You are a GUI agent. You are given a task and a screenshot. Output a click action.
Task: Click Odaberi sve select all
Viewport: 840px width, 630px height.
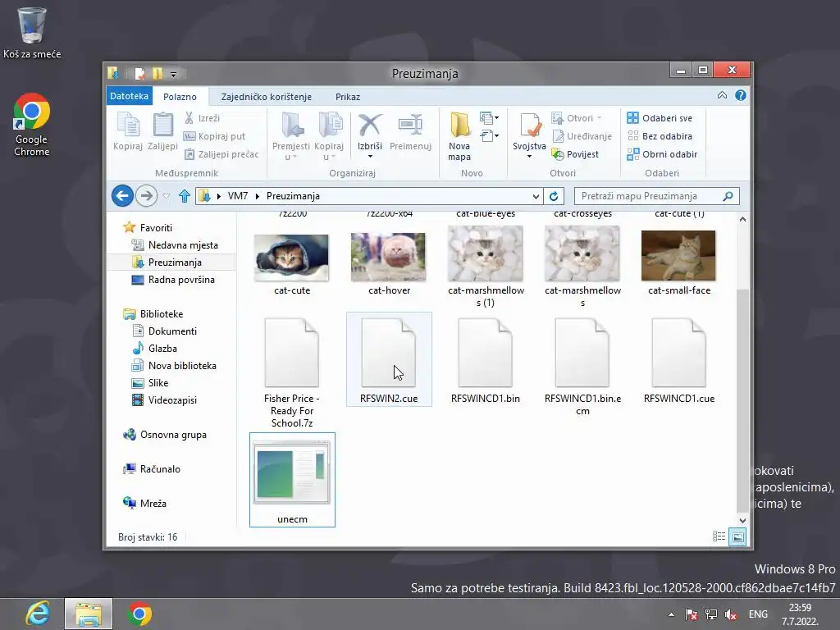coord(660,118)
